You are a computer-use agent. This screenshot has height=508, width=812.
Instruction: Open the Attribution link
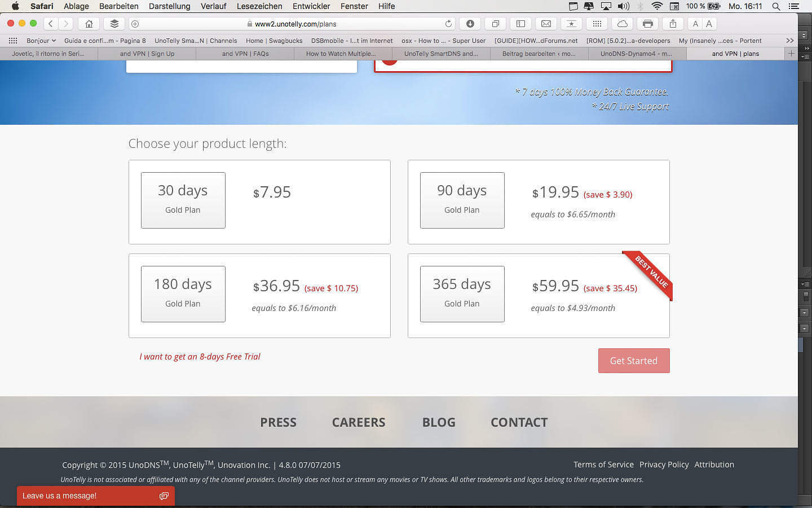[714, 465]
